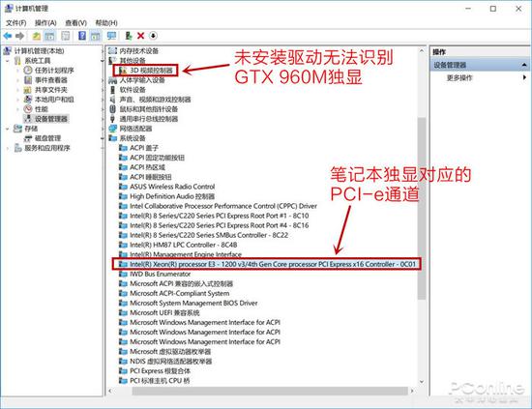This screenshot has height=409, width=532.
Task: Select the 鼠标和其他指针设备 category
Action: pos(149,109)
